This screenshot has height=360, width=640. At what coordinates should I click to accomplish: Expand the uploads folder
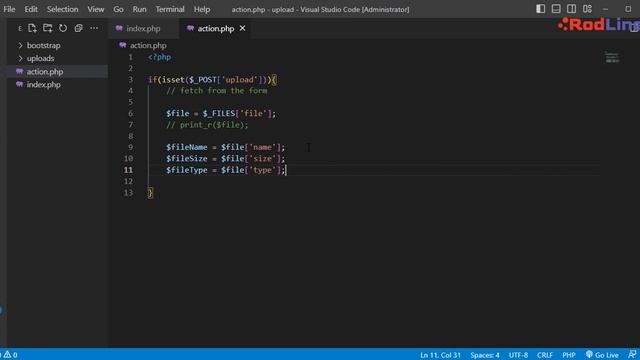[40, 58]
